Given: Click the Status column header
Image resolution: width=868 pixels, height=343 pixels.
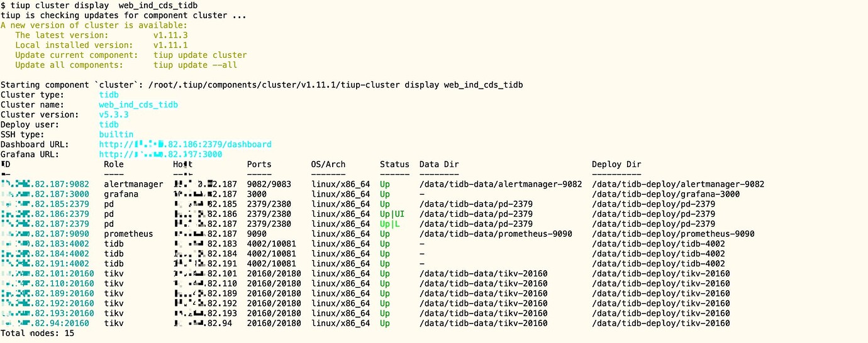Looking at the screenshot, I should point(394,165).
